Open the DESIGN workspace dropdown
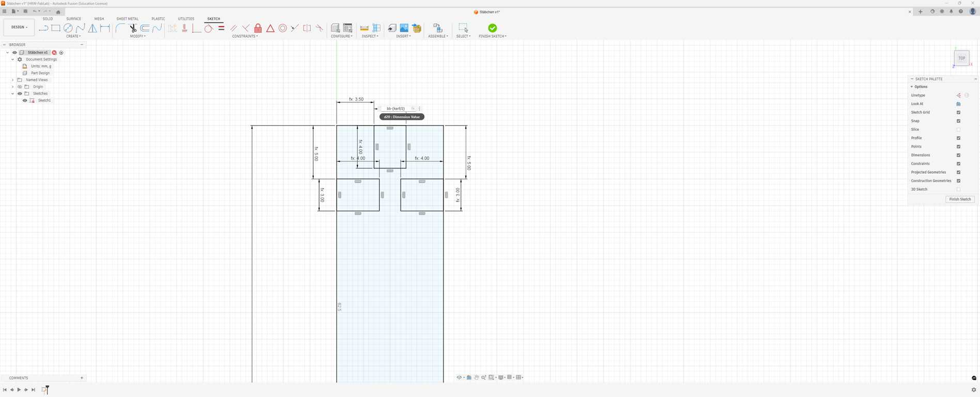This screenshot has width=980, height=397. tap(19, 27)
